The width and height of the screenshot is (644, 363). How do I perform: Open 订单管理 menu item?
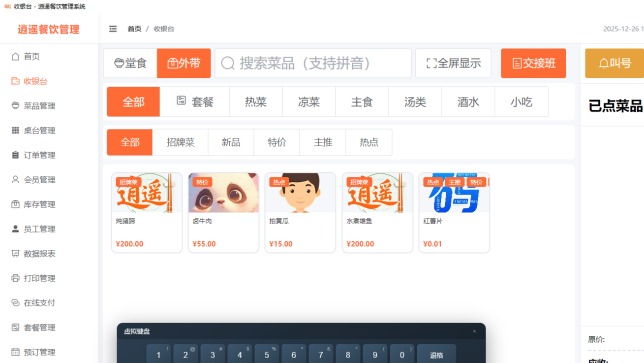point(49,155)
